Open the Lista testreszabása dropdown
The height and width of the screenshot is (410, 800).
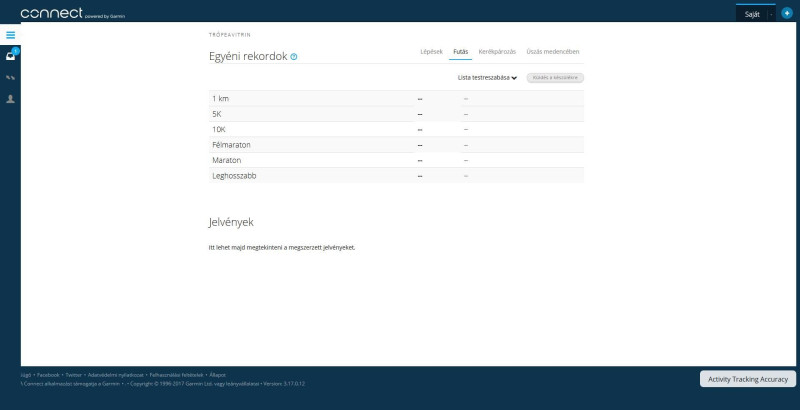[x=487, y=78]
